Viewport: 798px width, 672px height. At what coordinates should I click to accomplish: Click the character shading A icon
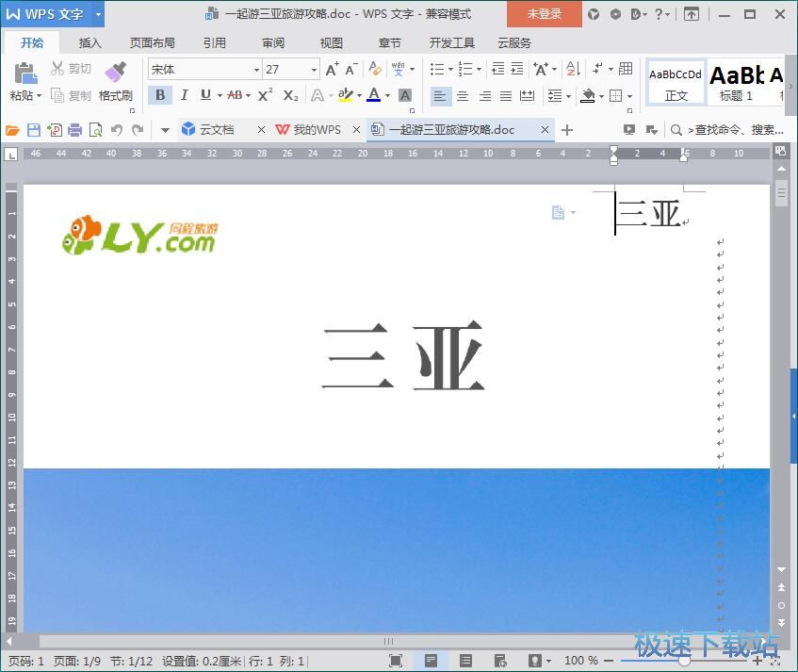405,95
